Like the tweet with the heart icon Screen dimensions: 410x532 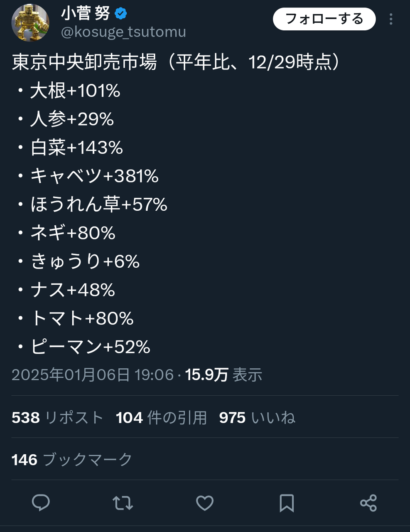(205, 503)
